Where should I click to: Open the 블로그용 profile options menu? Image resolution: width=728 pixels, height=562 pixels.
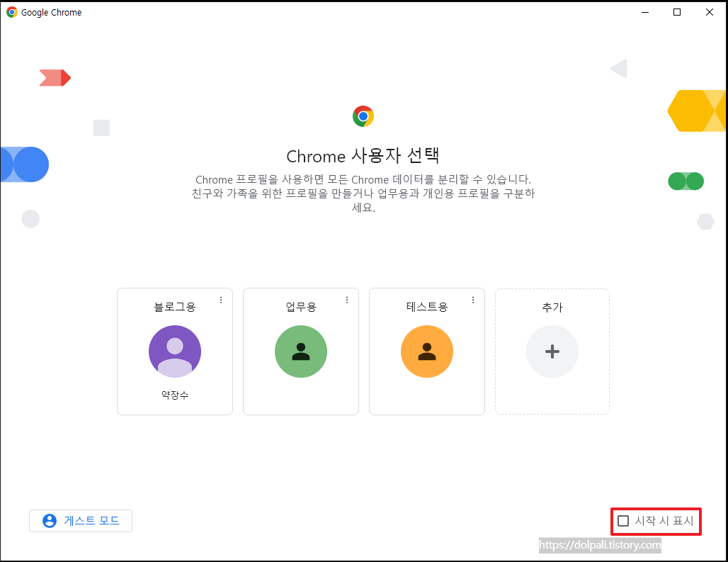pyautogui.click(x=220, y=299)
